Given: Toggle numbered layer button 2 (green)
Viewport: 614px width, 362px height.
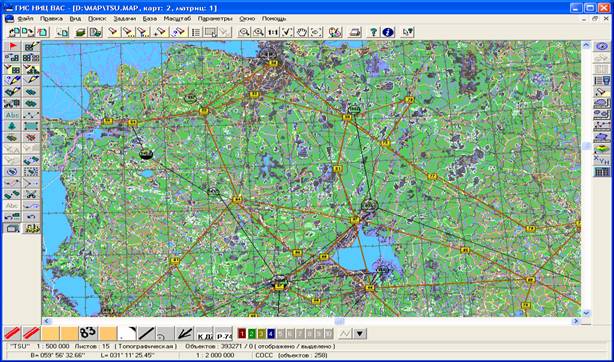Looking at the screenshot, I should pos(252,334).
